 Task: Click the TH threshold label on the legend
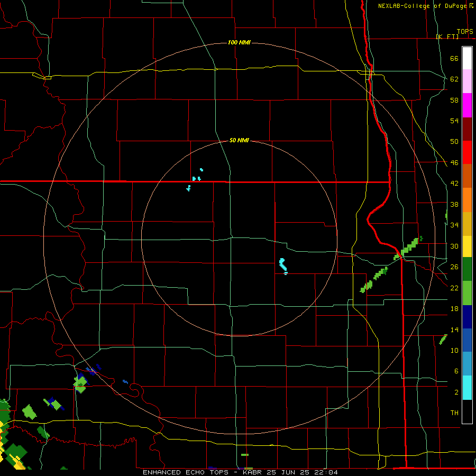pos(454,413)
